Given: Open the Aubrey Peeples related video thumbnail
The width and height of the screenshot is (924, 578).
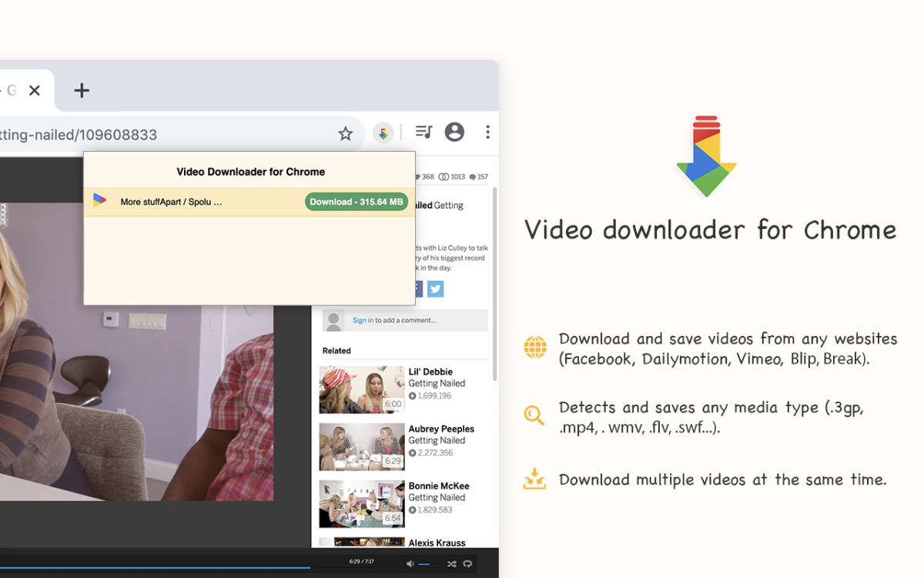Looking at the screenshot, I should [x=361, y=446].
